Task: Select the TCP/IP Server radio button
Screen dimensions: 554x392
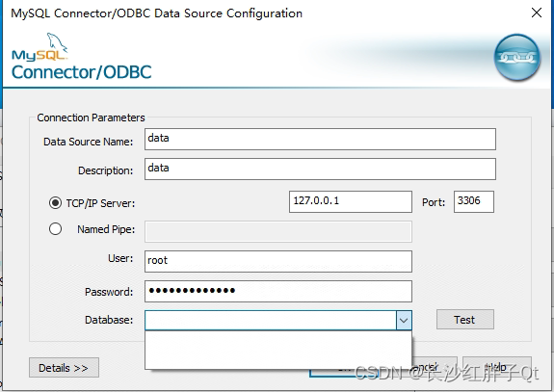Action: pos(55,203)
